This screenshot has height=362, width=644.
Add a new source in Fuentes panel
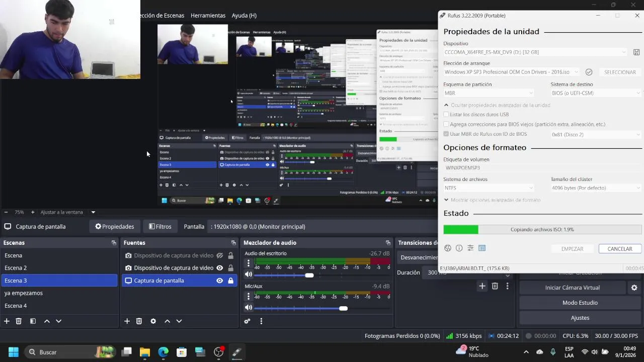127,321
